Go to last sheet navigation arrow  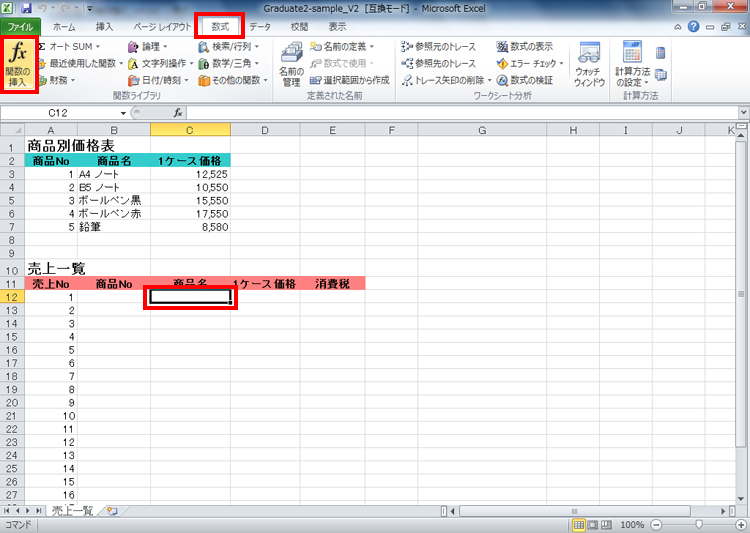pyautogui.click(x=38, y=511)
